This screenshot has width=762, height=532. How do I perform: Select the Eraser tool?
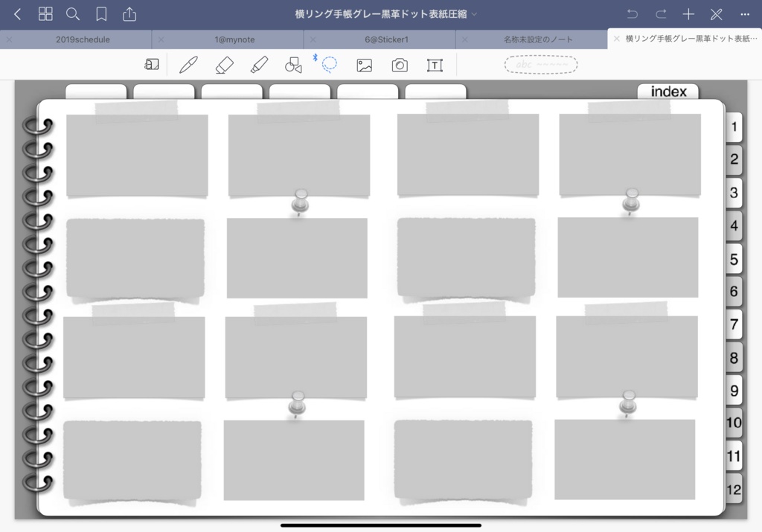click(224, 65)
